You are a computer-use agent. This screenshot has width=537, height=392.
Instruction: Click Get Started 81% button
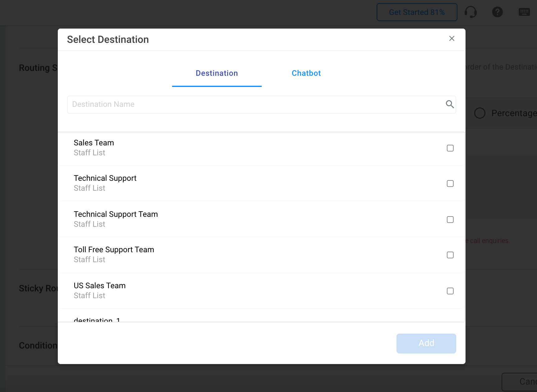tap(417, 12)
